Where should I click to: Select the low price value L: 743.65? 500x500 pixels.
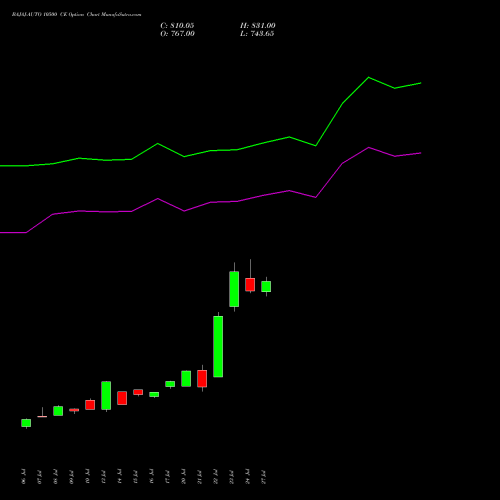click(257, 34)
